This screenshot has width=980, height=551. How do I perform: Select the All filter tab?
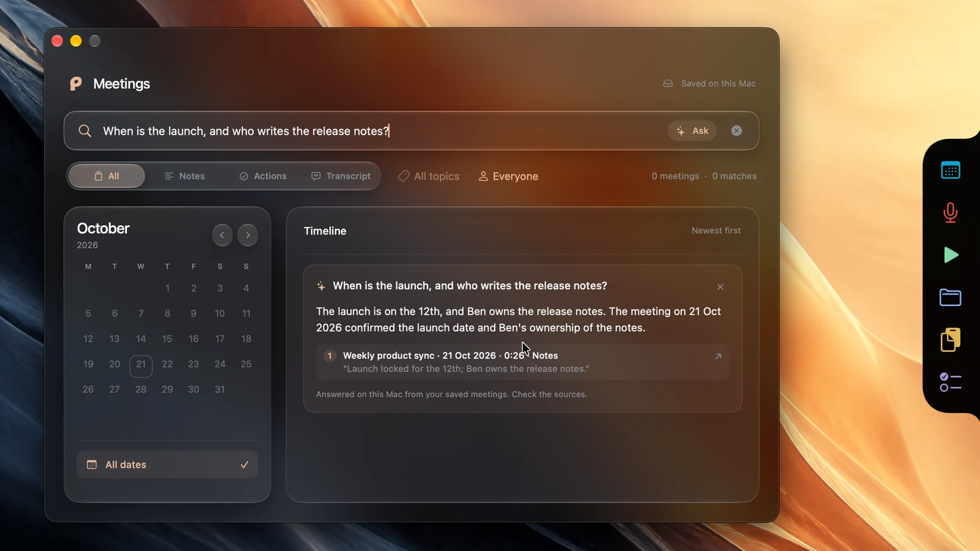[x=107, y=176]
